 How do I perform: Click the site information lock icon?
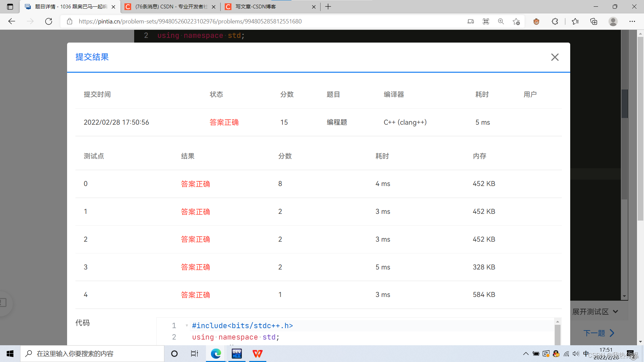(x=69, y=21)
